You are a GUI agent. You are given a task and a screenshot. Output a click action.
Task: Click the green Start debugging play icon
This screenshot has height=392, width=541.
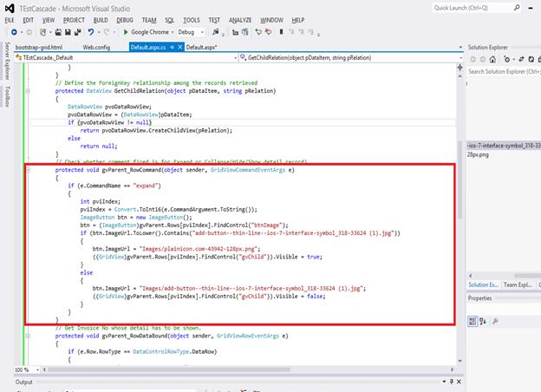point(124,32)
